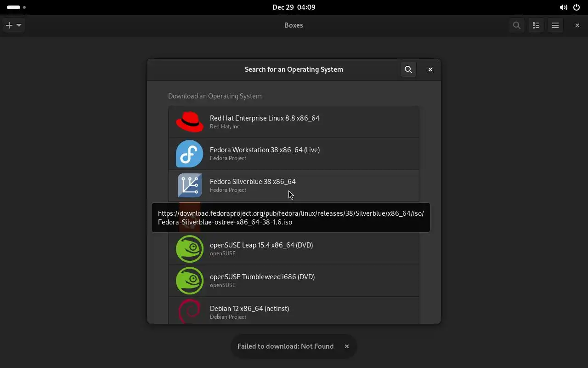Open the clock Dec 29 04:09
The image size is (588, 368).
click(x=294, y=7)
